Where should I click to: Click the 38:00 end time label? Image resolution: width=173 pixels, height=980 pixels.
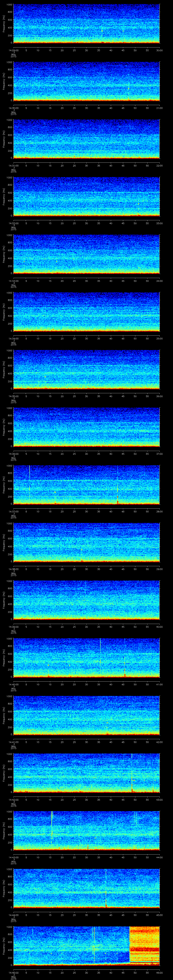[160, 511]
